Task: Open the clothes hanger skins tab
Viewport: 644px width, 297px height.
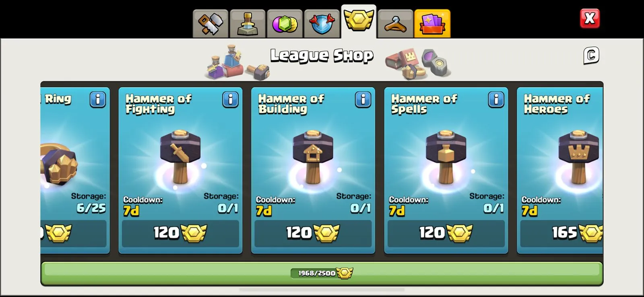Action: point(396,24)
